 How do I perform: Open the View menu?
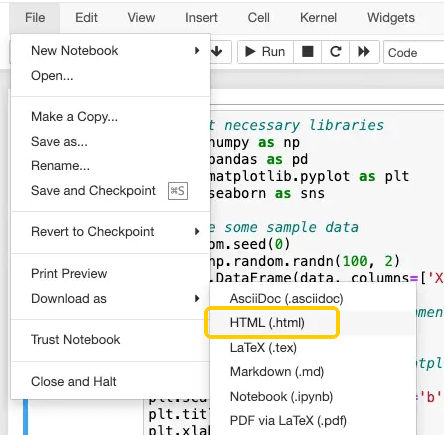point(141,18)
